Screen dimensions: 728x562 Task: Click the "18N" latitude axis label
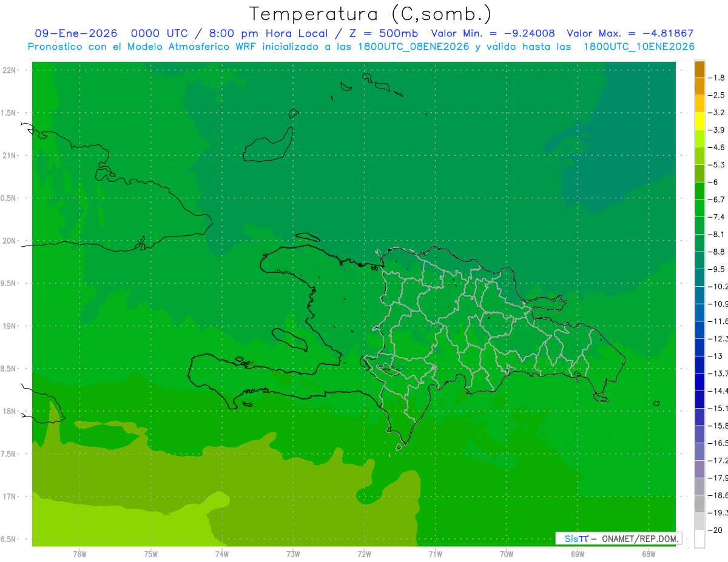pyautogui.click(x=8, y=412)
